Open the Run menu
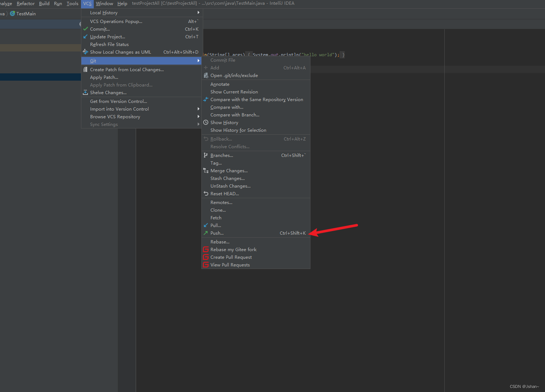545x392 pixels. coord(58,4)
